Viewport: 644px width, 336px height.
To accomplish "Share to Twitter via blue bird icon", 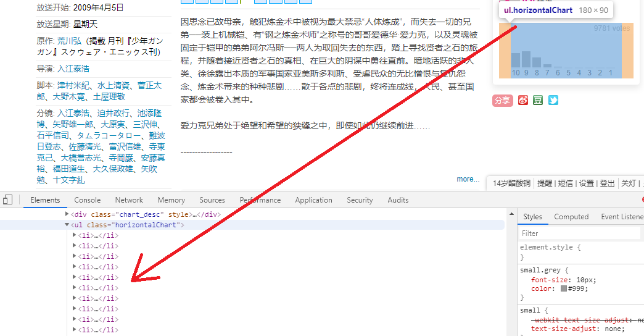I will [553, 100].
